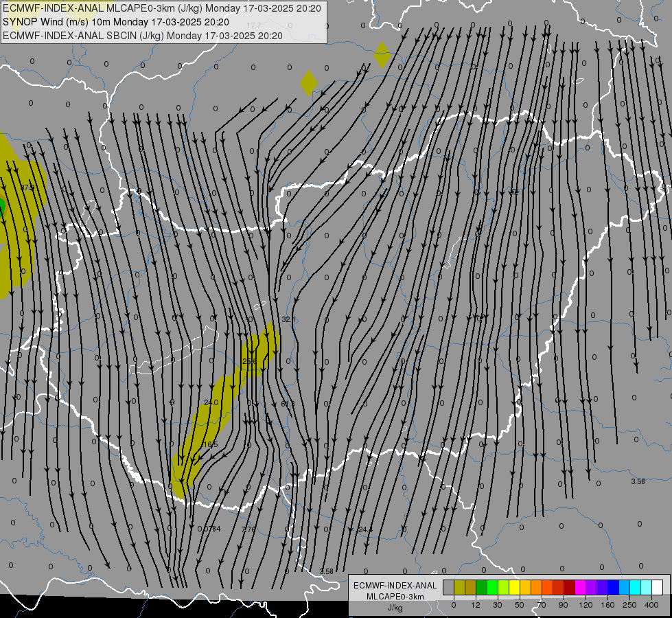Click the legend tick label 90

coord(563,605)
